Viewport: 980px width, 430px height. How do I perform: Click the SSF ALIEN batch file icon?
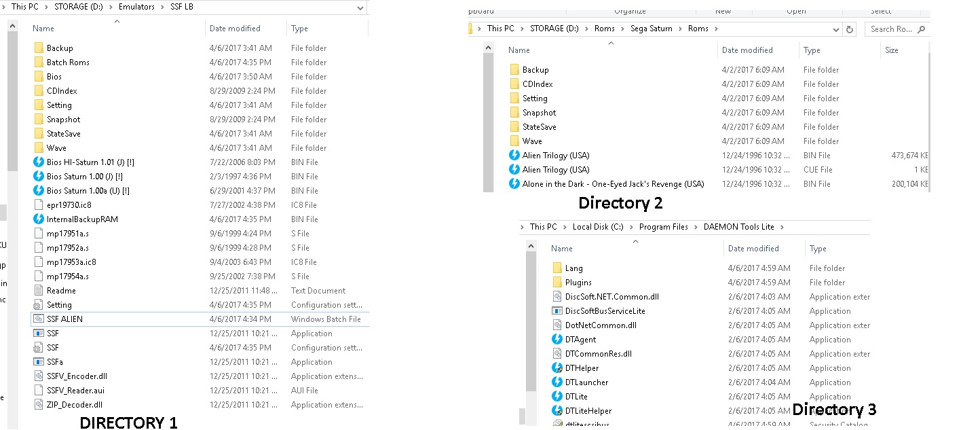click(39, 319)
